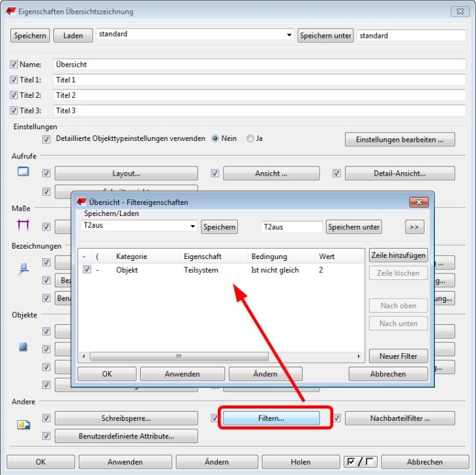This screenshot has width=476, height=475.
Task: Open Einstellungen bearbeiten
Action: pyautogui.click(x=400, y=140)
